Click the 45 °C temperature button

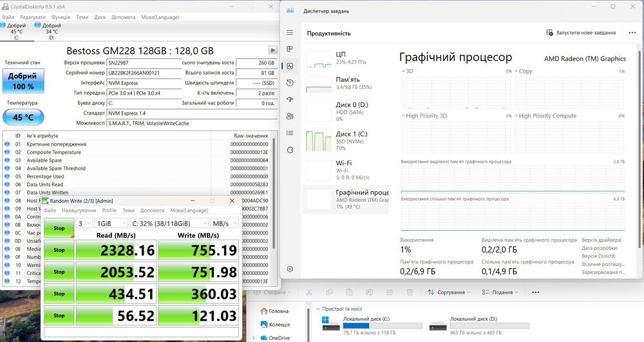point(23,117)
